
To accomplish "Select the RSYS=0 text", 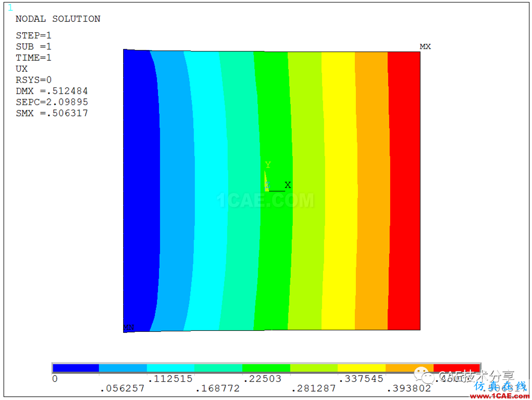I will 34,80.
